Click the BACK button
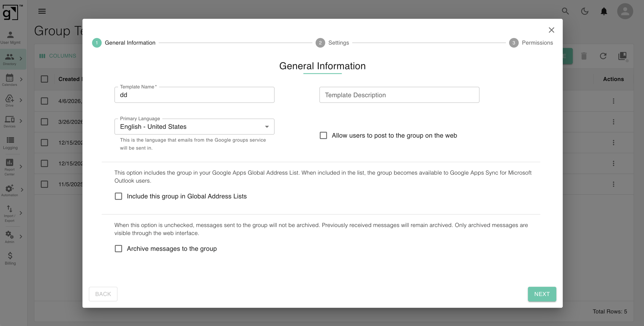 (103, 294)
